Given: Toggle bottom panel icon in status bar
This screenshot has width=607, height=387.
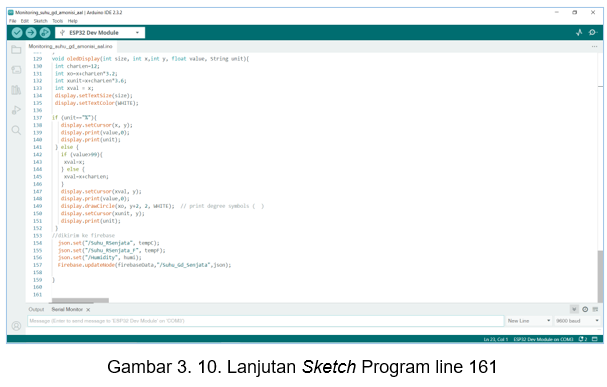Looking at the screenshot, I should [595, 339].
